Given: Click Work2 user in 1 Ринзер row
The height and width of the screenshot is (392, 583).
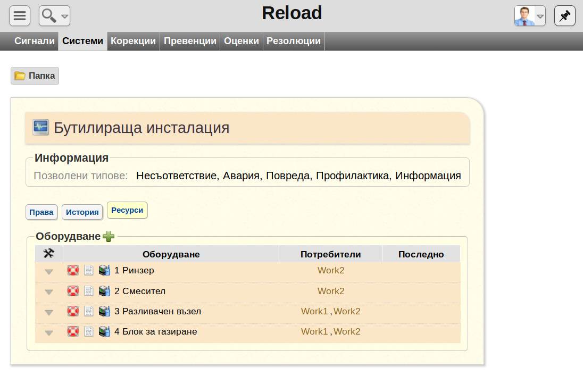Looking at the screenshot, I should (x=331, y=270).
